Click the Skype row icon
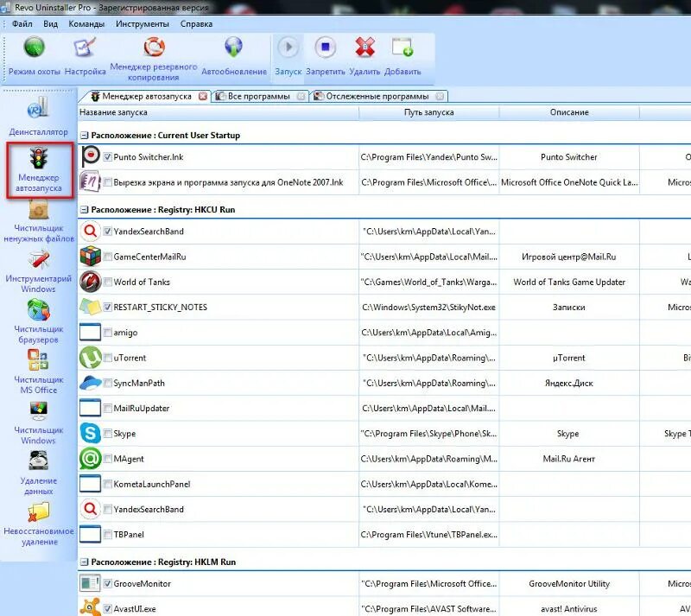 coord(91,433)
